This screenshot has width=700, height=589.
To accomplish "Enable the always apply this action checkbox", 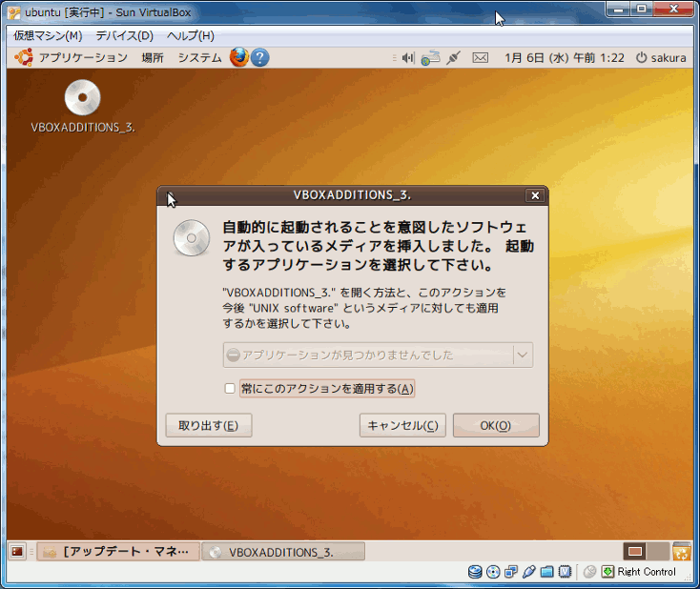I will pyautogui.click(x=229, y=389).
